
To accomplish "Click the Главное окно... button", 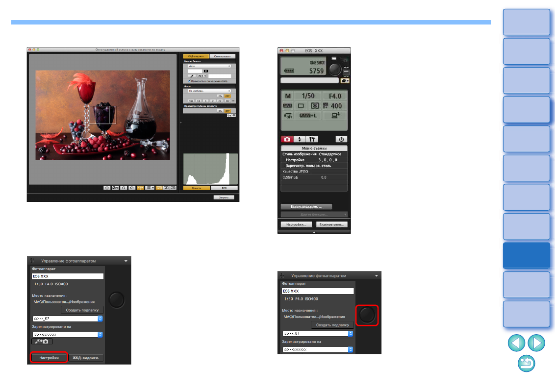I will tap(331, 224).
